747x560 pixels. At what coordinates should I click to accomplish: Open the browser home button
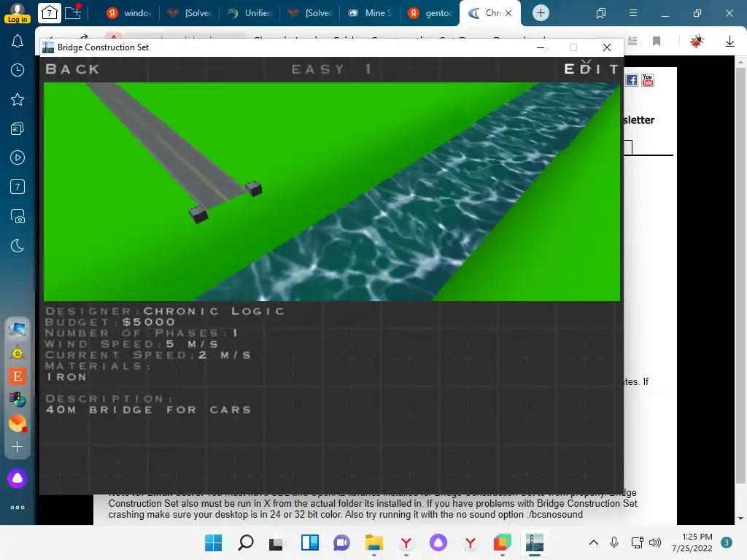(x=50, y=13)
